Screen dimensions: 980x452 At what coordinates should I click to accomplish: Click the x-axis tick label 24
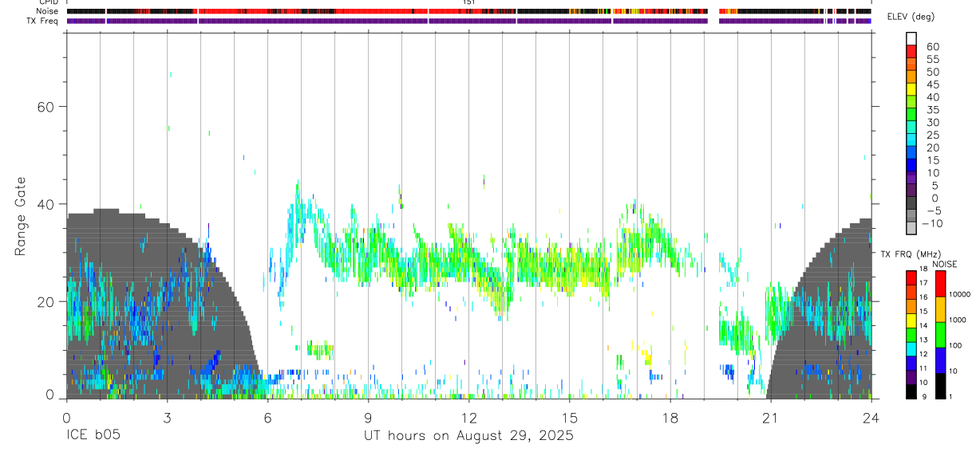[871, 417]
